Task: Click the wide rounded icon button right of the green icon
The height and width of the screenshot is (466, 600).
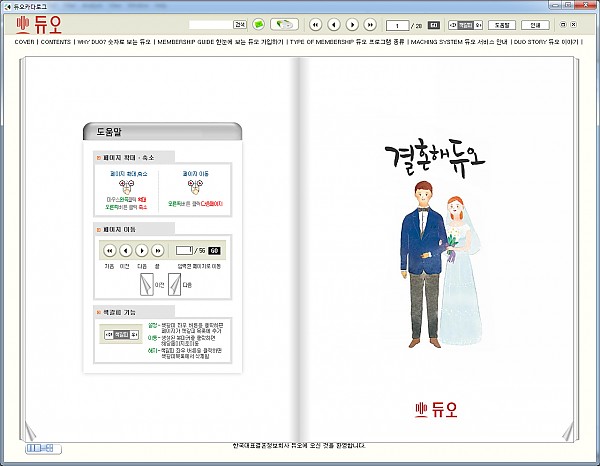Action: click(284, 24)
